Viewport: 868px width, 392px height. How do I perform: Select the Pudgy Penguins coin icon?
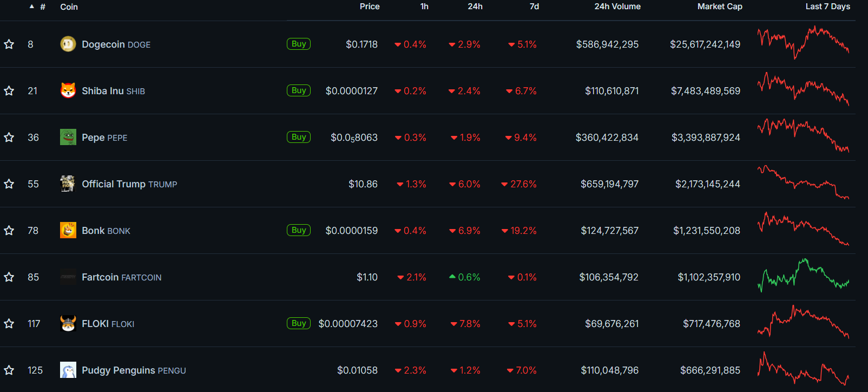point(68,370)
